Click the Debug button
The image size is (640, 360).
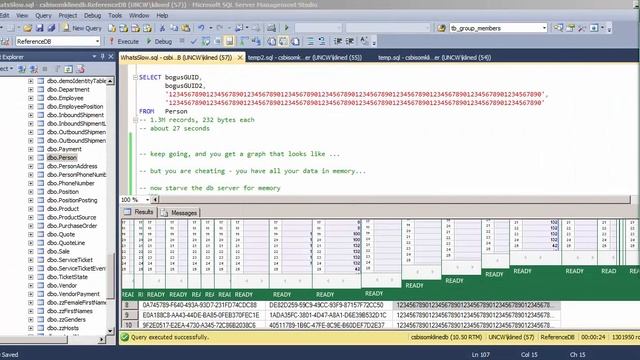click(159, 41)
